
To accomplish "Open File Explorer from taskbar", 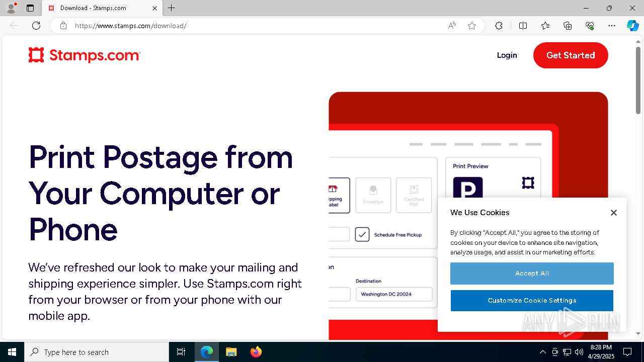I will pos(231,352).
